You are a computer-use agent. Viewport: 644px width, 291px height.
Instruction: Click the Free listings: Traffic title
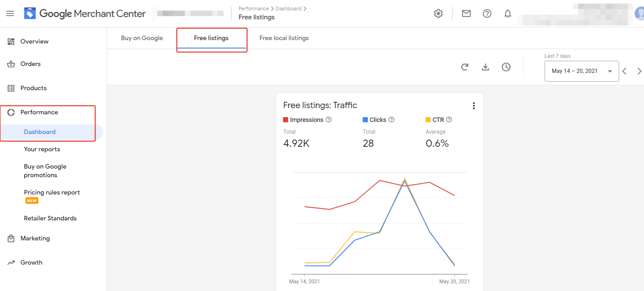click(320, 105)
